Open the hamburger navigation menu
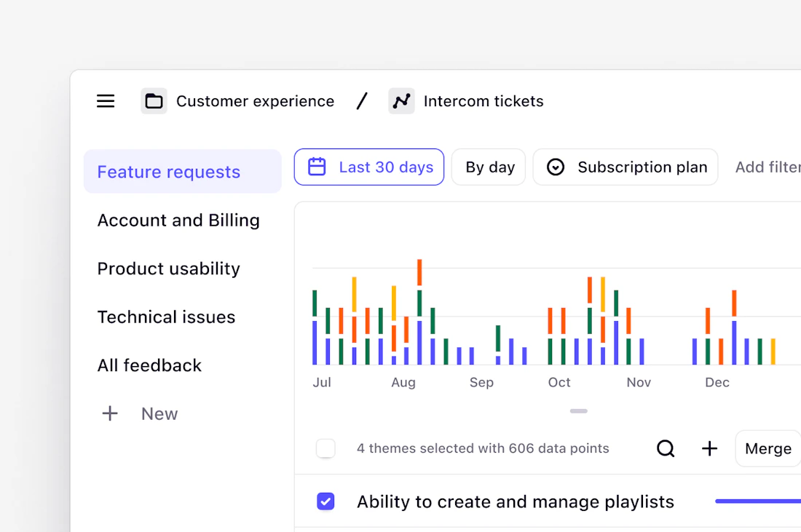The width and height of the screenshot is (801, 532). click(106, 101)
